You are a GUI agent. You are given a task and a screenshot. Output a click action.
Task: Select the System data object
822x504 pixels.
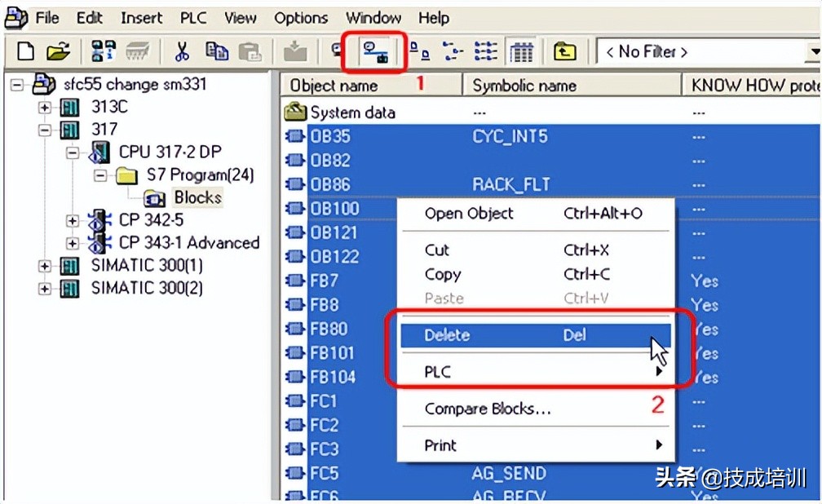click(352, 113)
